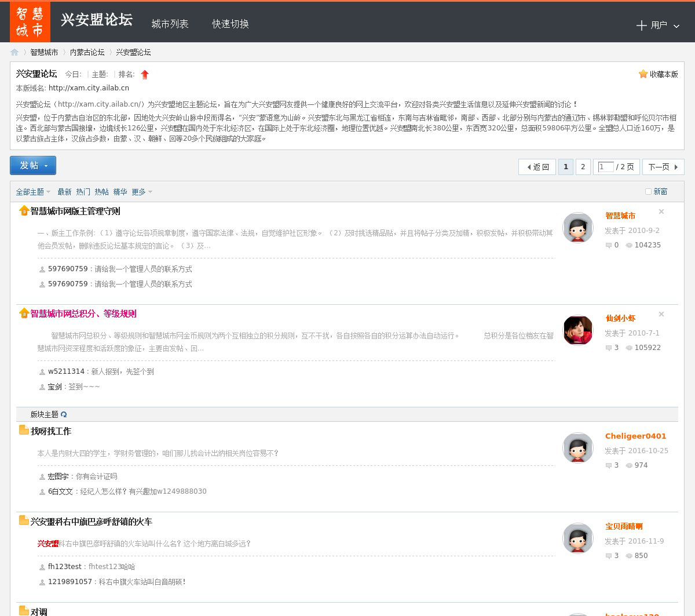This screenshot has height=616, width=695.
Task: Click folder icon next to 找呀找工作
Action: [x=24, y=430]
